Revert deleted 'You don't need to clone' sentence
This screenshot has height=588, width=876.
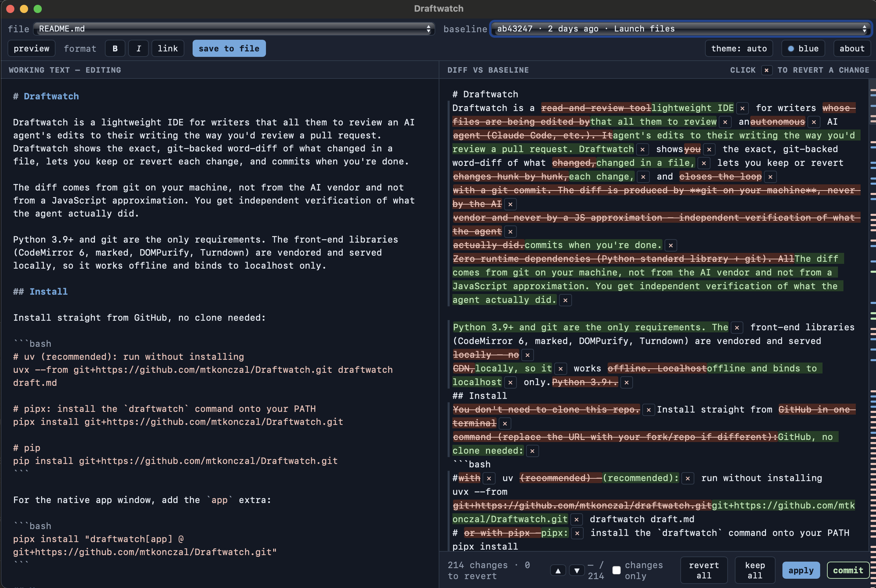(x=648, y=410)
